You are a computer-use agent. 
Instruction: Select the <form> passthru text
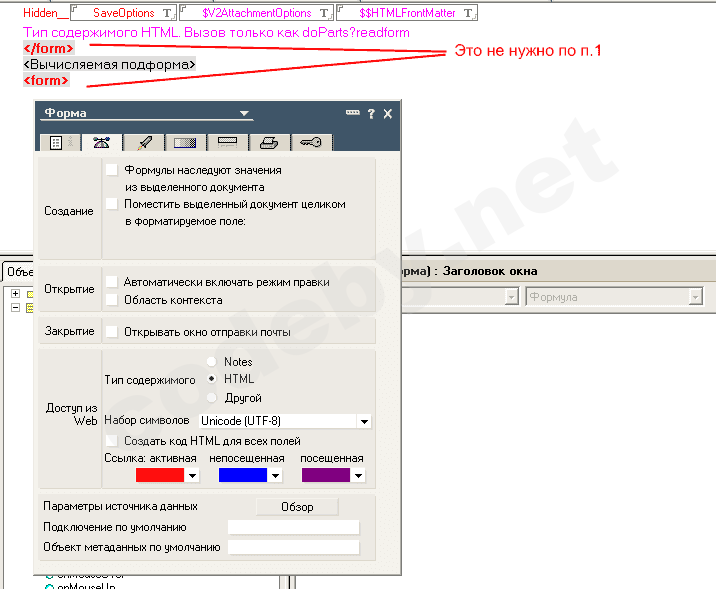46,80
